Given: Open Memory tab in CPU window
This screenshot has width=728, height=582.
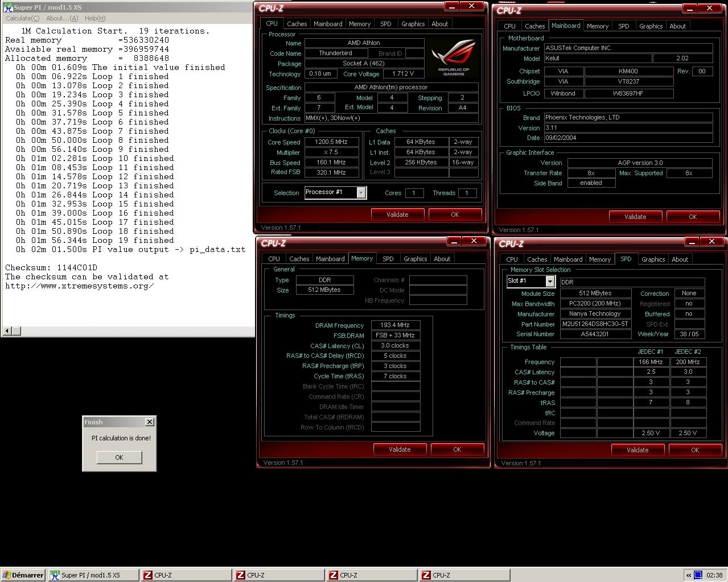Looking at the screenshot, I should pyautogui.click(x=360, y=24).
